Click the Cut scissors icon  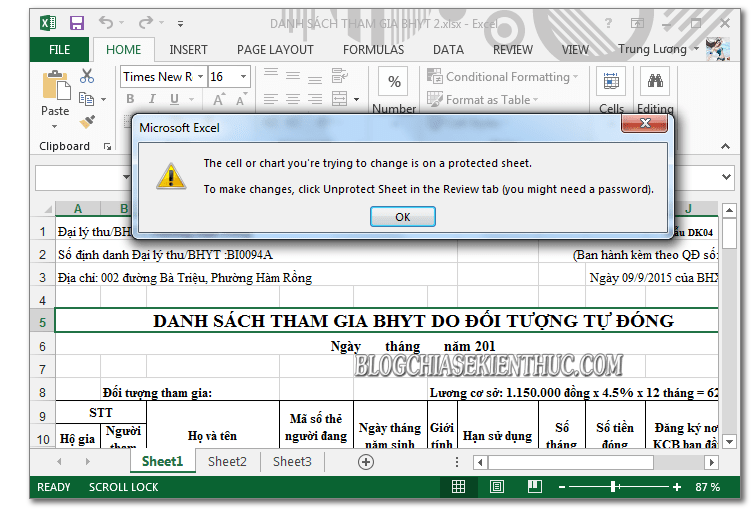pos(87,76)
